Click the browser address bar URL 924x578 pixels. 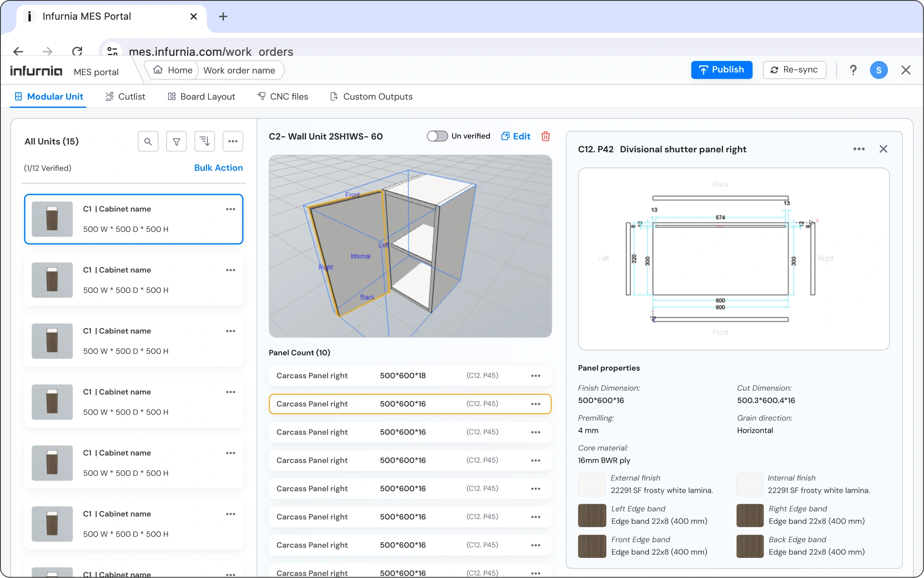pos(211,52)
